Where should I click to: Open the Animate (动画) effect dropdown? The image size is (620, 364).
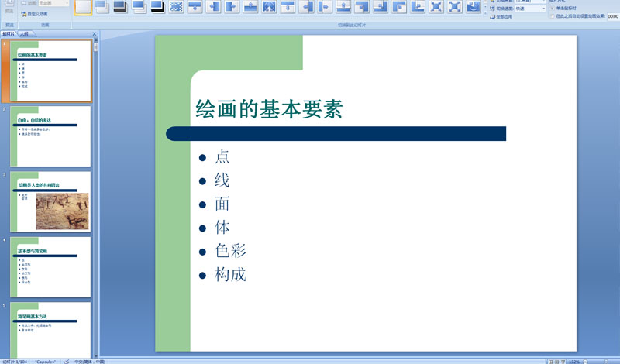pos(53,3)
